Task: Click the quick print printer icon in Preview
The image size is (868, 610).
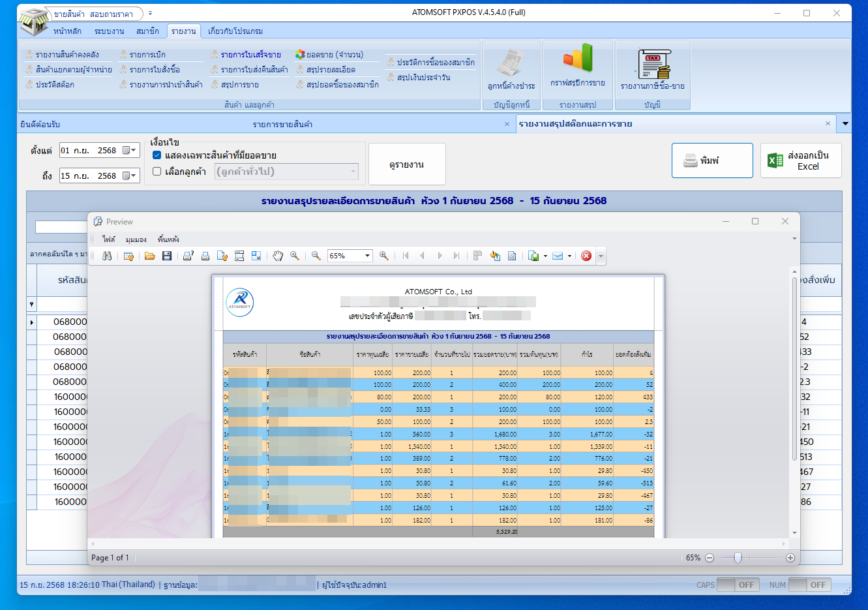Action: (205, 256)
